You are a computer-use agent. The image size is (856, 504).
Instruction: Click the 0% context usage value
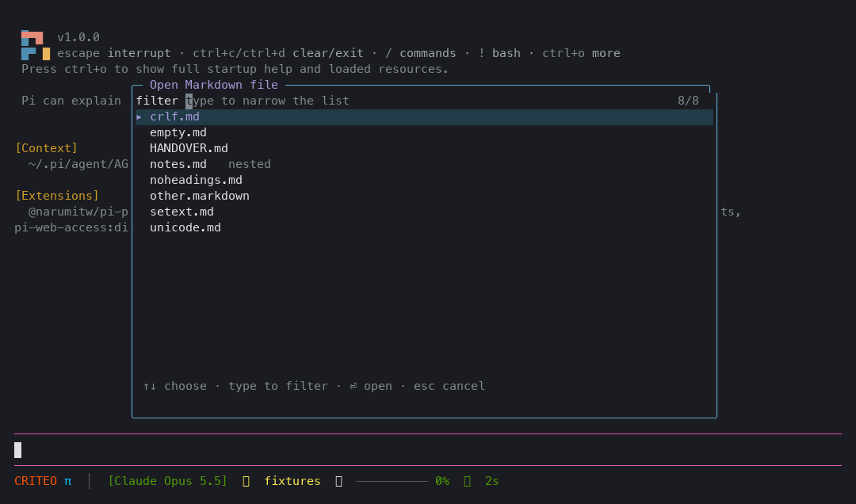coord(442,481)
